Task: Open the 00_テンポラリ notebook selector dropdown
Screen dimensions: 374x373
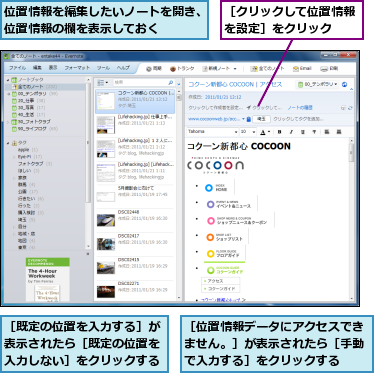Action: (x=317, y=85)
